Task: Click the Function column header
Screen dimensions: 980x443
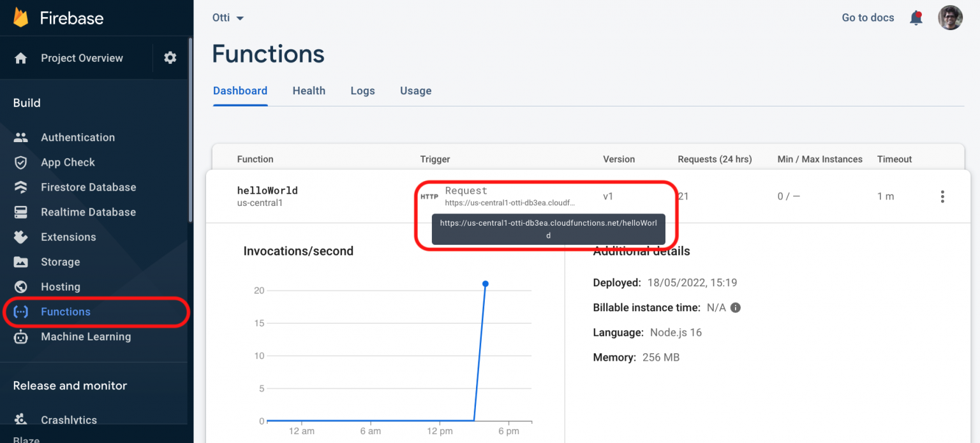Action: point(255,159)
